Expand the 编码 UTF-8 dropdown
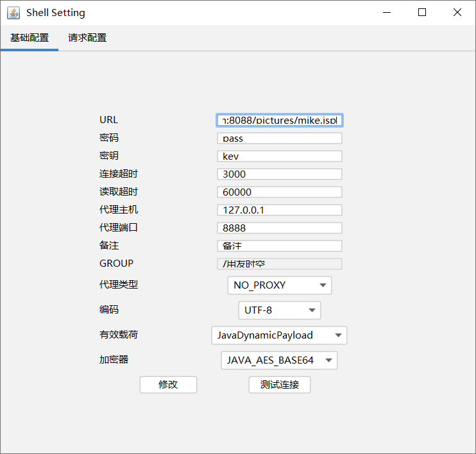 click(279, 310)
